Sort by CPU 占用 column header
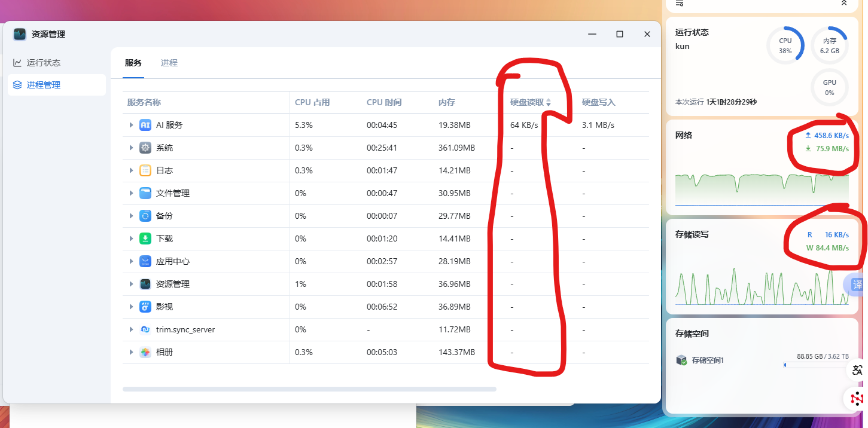Image resolution: width=868 pixels, height=428 pixels. tap(312, 102)
